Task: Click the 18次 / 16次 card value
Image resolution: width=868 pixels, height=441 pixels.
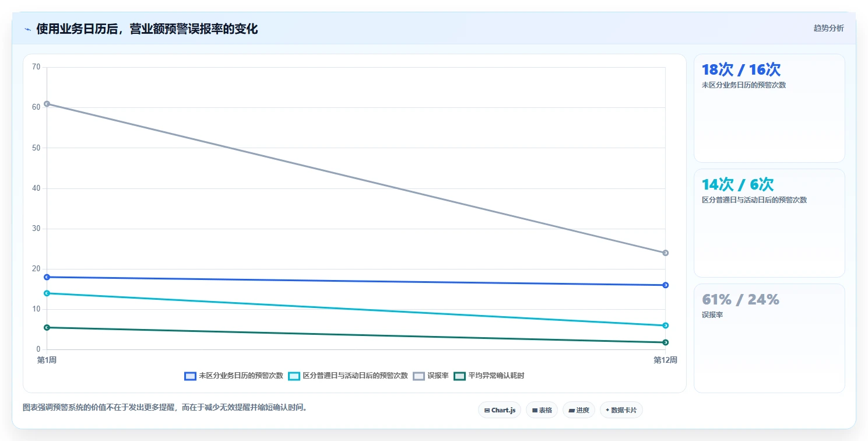Action: [741, 69]
